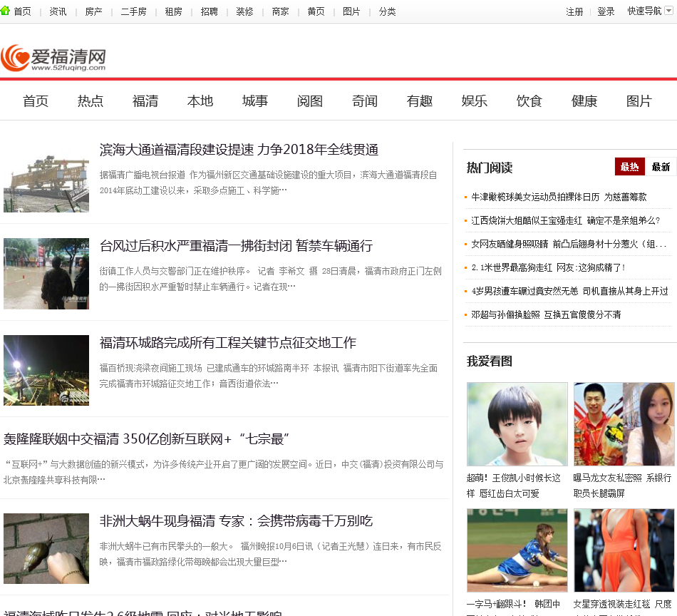Open 黄页 in the top bar
Image resolution: width=677 pixels, height=616 pixels.
[316, 11]
